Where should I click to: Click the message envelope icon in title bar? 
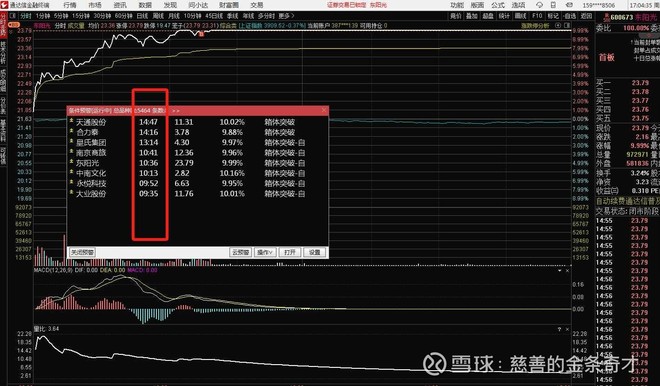point(569,5)
